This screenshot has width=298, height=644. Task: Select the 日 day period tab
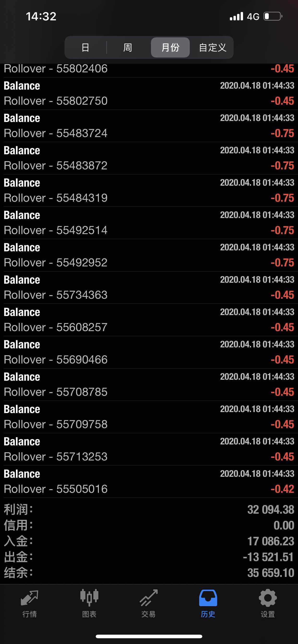coord(85,47)
